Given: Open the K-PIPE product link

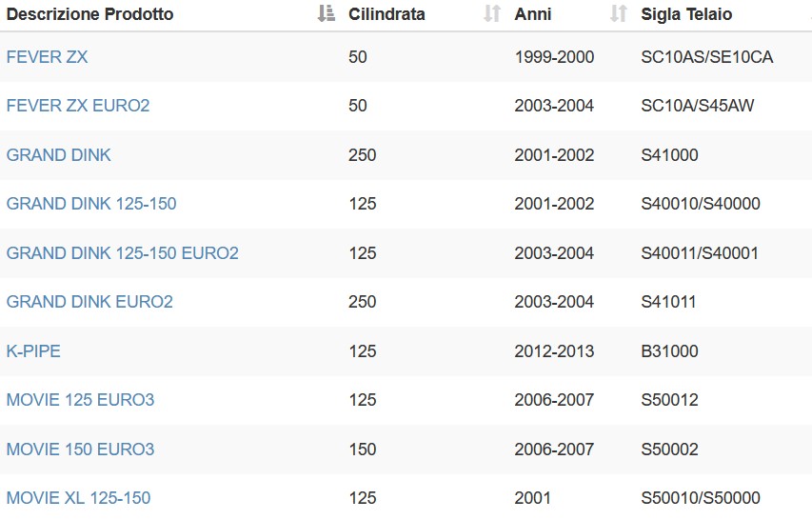Looking at the screenshot, I should pos(33,351).
